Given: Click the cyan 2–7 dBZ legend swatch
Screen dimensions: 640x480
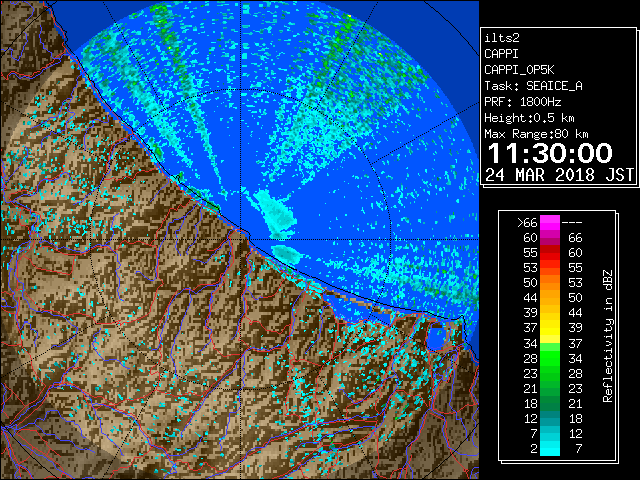Looking at the screenshot, I should [550, 448].
